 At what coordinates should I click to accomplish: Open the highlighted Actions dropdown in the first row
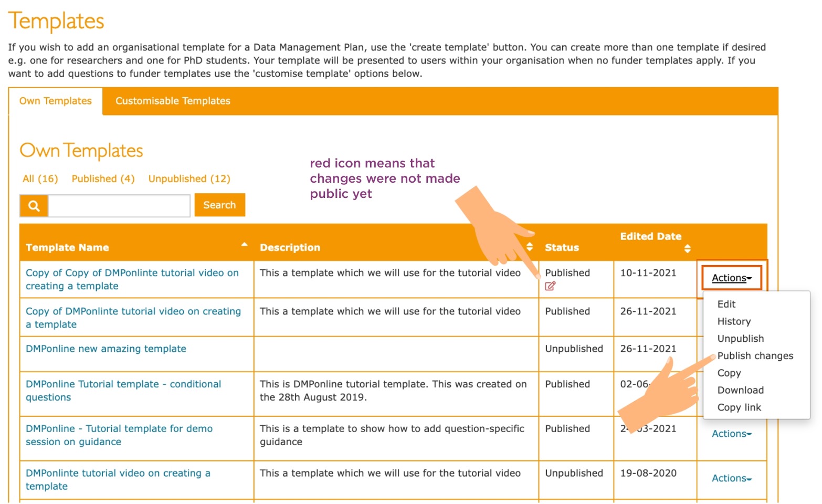tap(731, 278)
